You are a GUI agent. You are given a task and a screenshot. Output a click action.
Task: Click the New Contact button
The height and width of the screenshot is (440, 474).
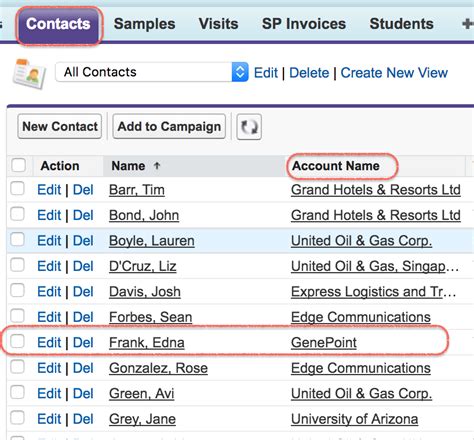click(x=60, y=127)
